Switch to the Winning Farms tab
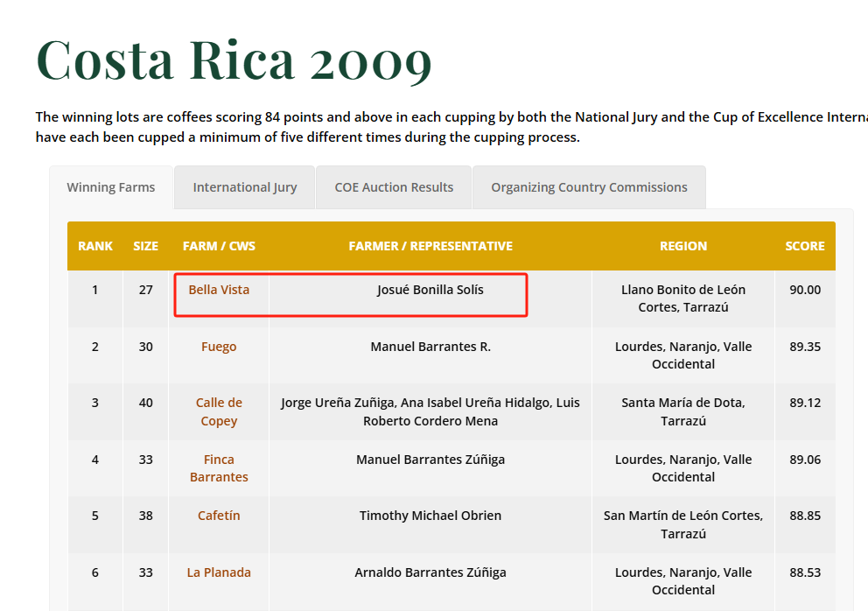This screenshot has height=611, width=868. pos(111,187)
